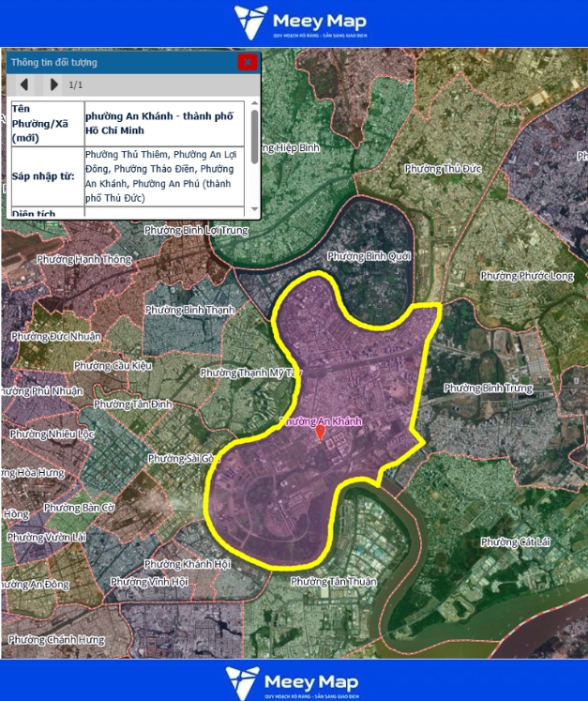This screenshot has height=701, width=588.
Task: Select Phường Bình Quới on the map
Action: click(369, 256)
